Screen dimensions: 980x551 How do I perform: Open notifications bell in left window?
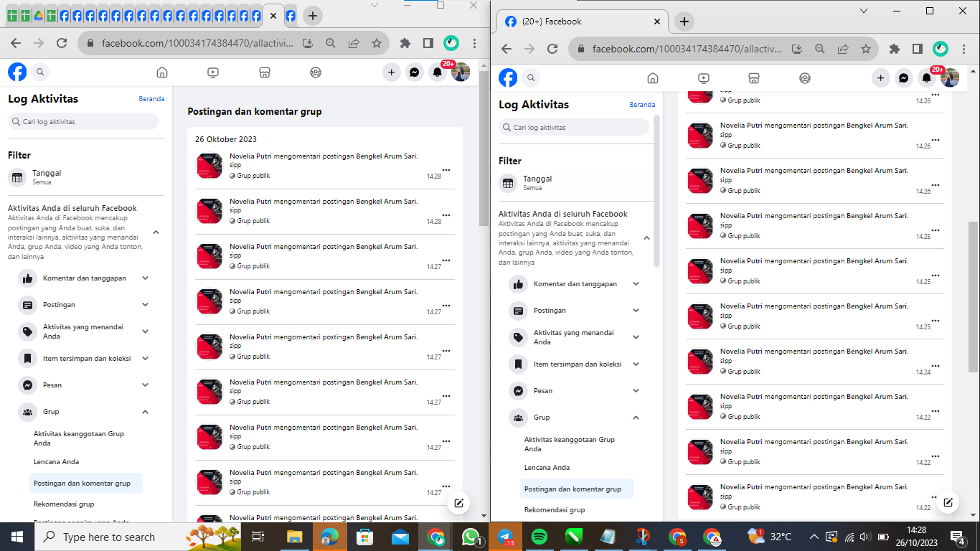[437, 72]
